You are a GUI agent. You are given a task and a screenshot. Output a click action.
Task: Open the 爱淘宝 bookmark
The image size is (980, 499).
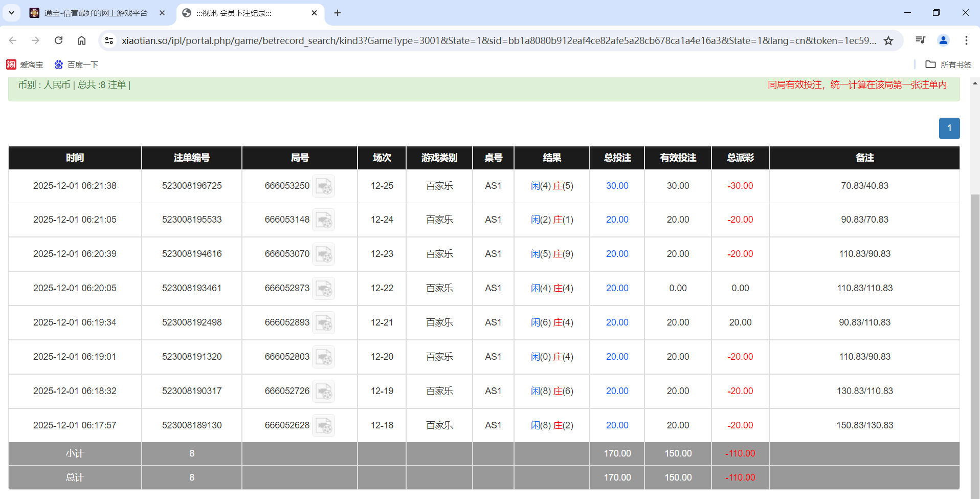click(25, 64)
